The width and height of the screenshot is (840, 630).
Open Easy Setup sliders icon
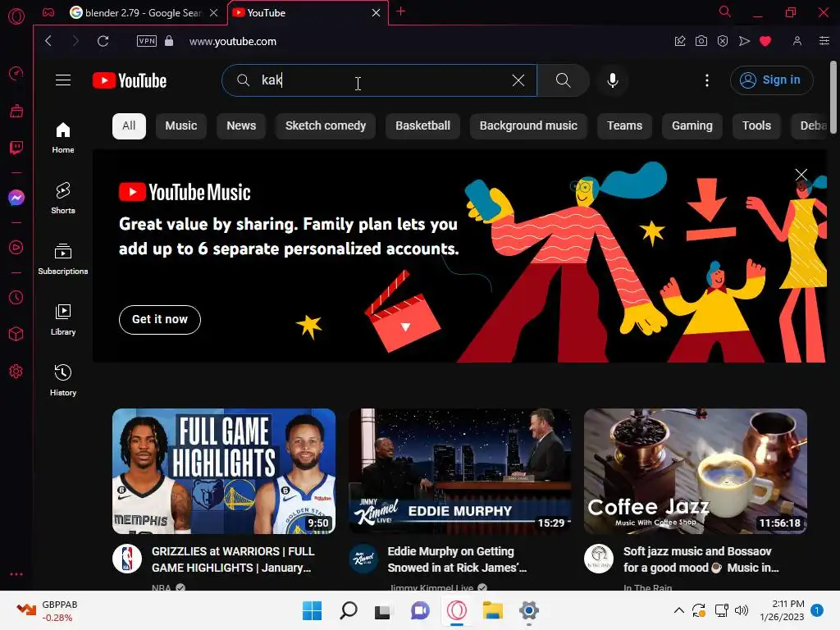pyautogui.click(x=824, y=41)
